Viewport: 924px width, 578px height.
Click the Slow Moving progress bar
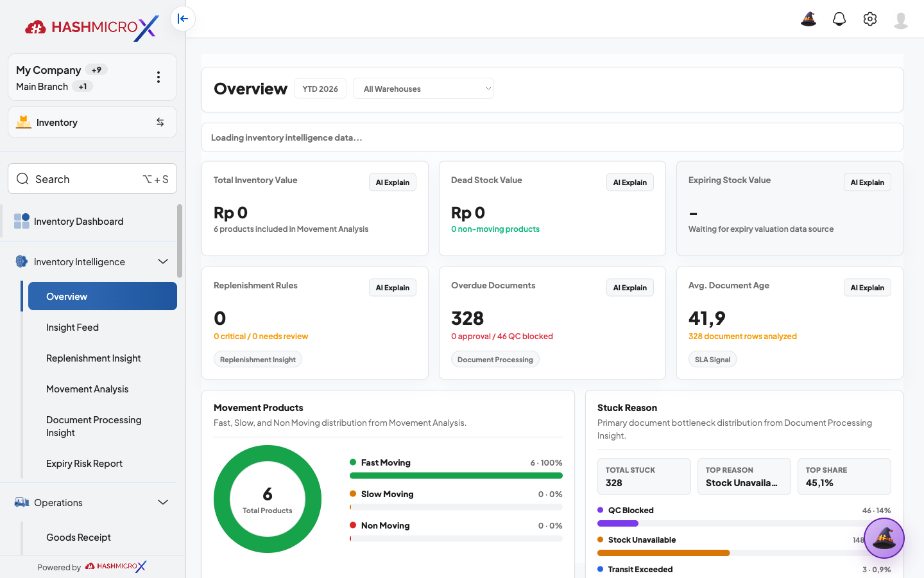point(456,507)
